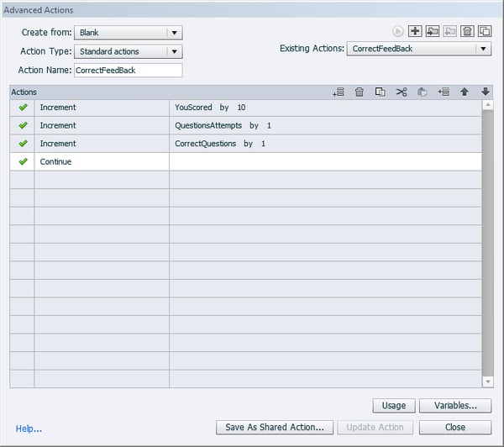Click the Action Name field containing CorrectFeedBack
The image size is (504, 447).
(x=129, y=70)
